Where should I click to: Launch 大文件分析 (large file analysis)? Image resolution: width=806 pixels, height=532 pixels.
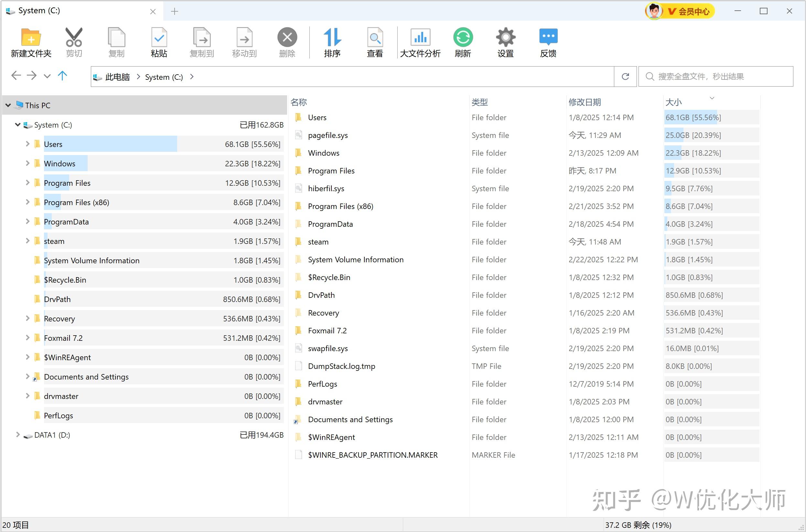(x=420, y=42)
